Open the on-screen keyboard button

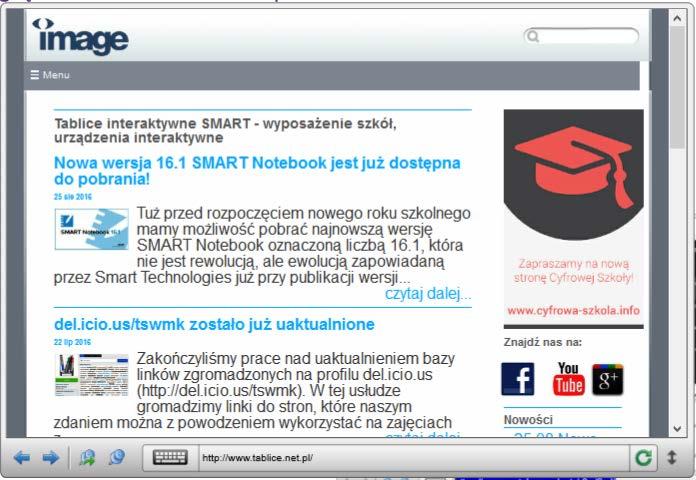click(x=170, y=457)
